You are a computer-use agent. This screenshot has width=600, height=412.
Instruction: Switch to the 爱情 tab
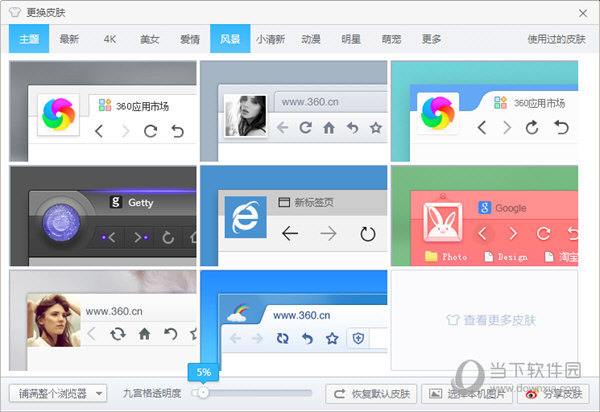pyautogui.click(x=190, y=39)
